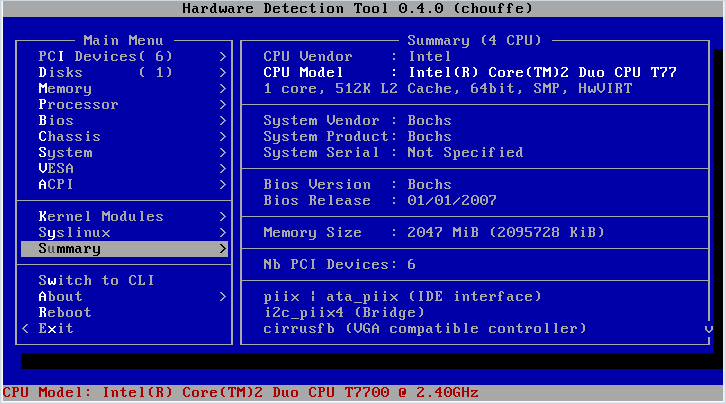
Task: Select the highlighted Summary item
Action: (124, 249)
